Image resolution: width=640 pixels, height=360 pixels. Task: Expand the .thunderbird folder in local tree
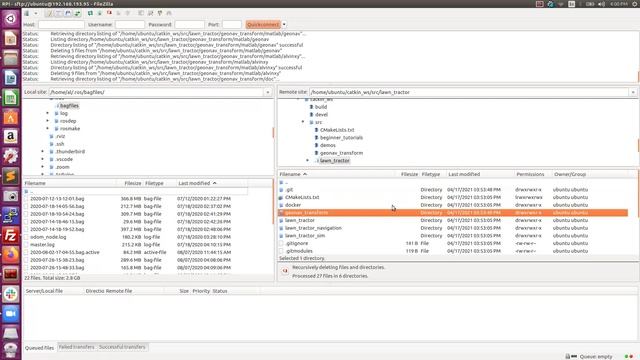tap(42, 151)
